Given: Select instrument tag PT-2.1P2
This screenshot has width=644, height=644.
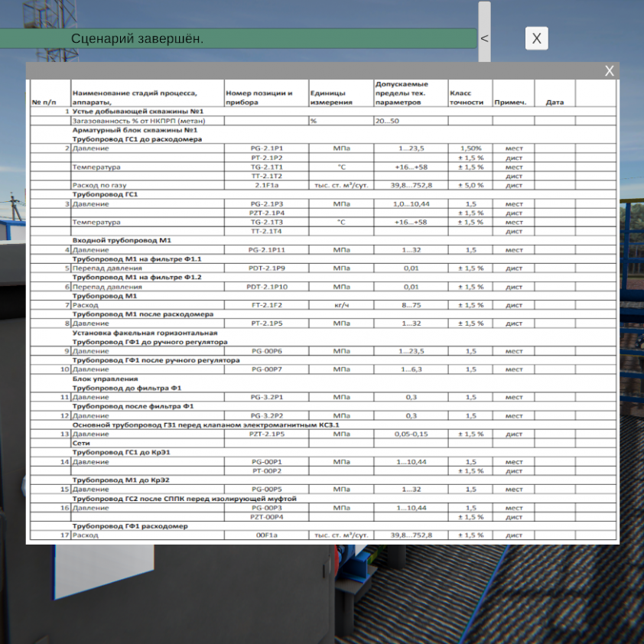Looking at the screenshot, I should [x=267, y=158].
